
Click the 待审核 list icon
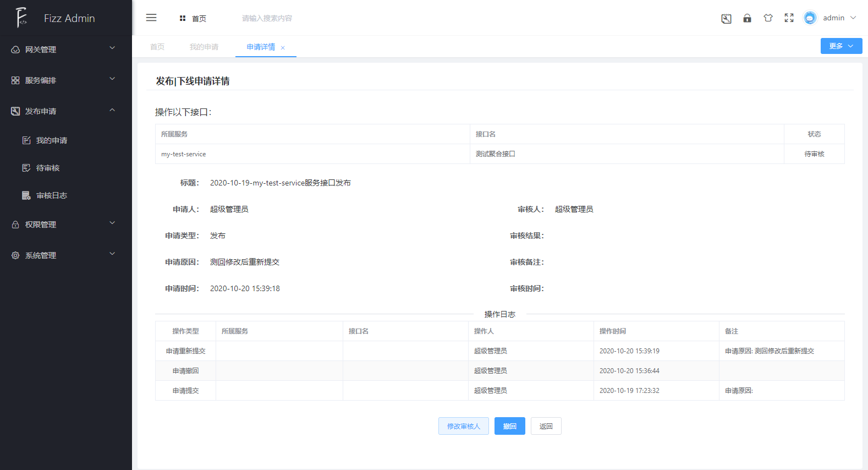click(x=26, y=168)
